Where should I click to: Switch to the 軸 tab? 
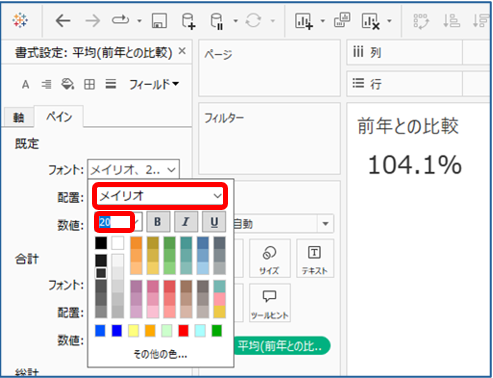click(x=18, y=117)
